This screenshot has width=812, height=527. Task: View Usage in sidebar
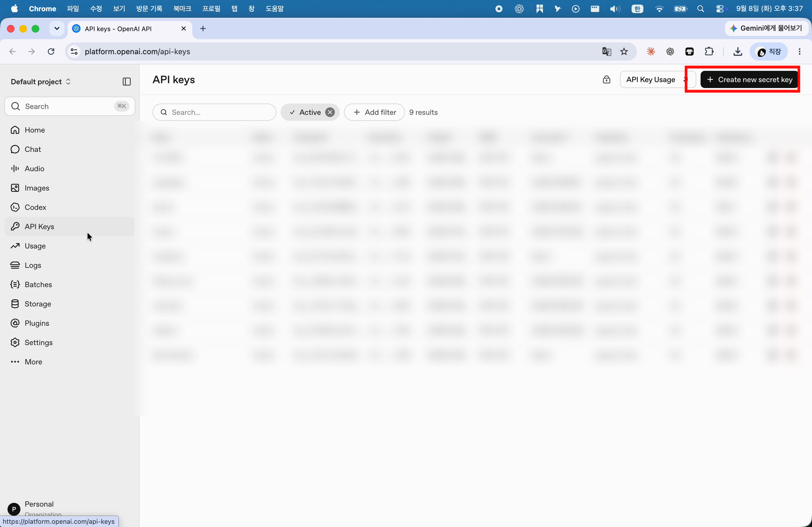(x=69, y=246)
